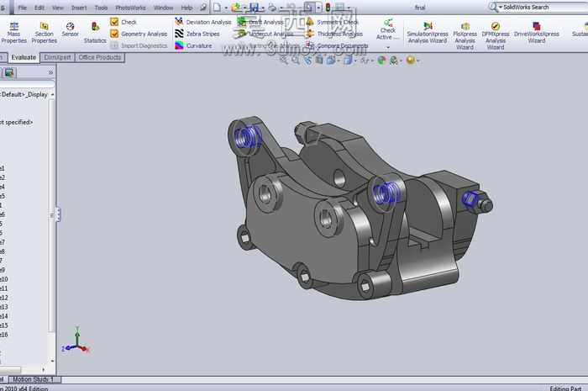Viewport: 588px width, 391px height.
Task: Toggle Section View in view toolbar
Action: (x=319, y=60)
